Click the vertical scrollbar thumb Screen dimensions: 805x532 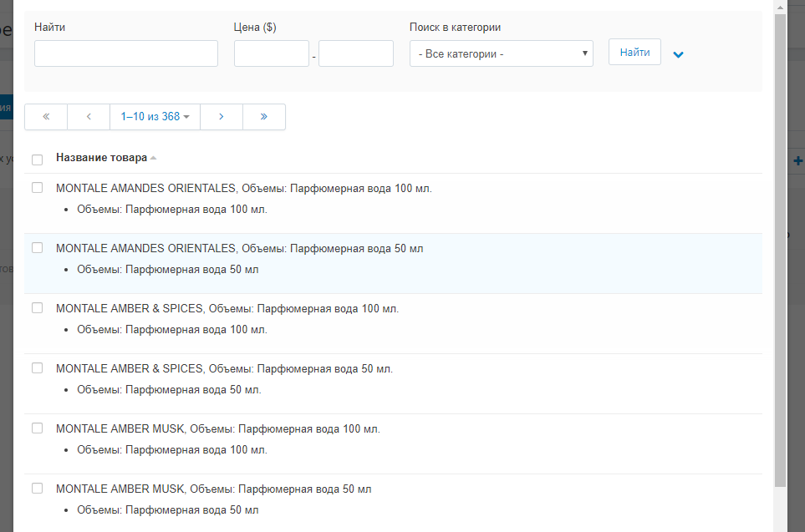(x=781, y=251)
